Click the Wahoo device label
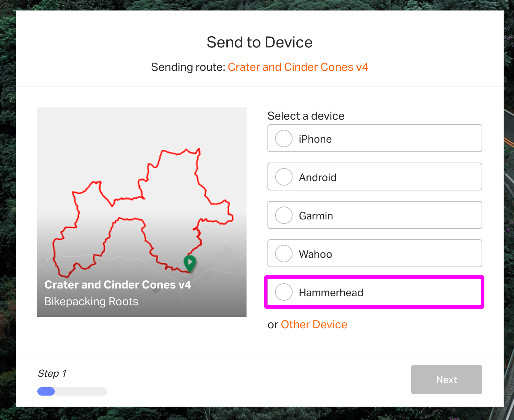 coord(315,254)
